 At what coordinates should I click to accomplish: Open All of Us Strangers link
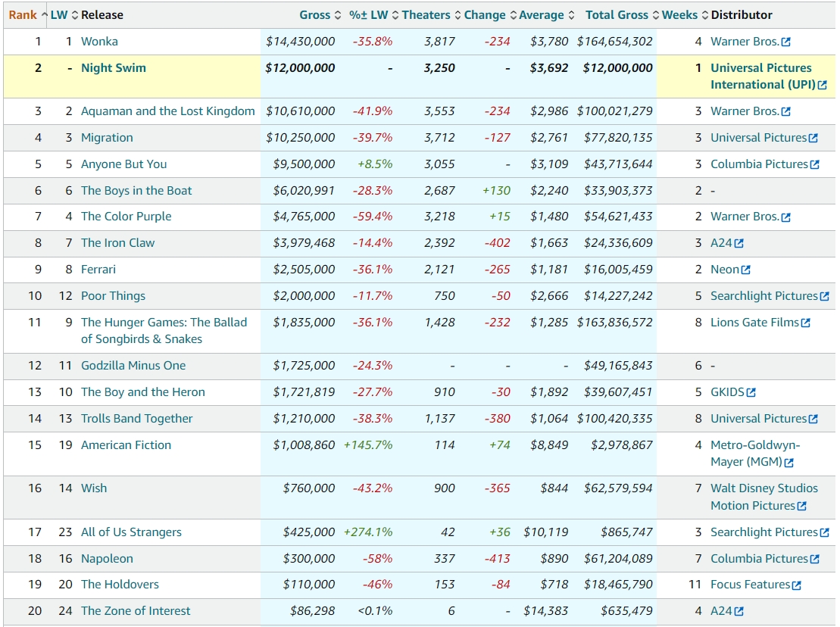point(131,532)
